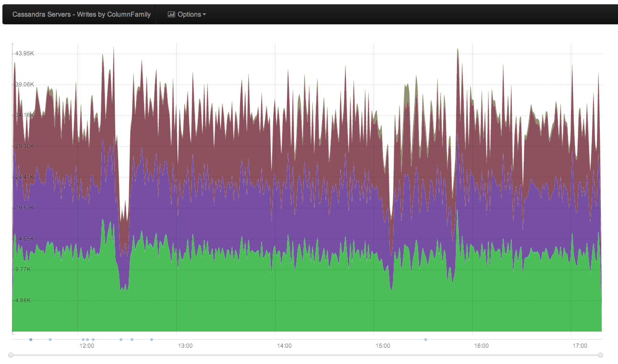Click the 4.88K y-axis label
618x364 pixels.
[x=23, y=300]
